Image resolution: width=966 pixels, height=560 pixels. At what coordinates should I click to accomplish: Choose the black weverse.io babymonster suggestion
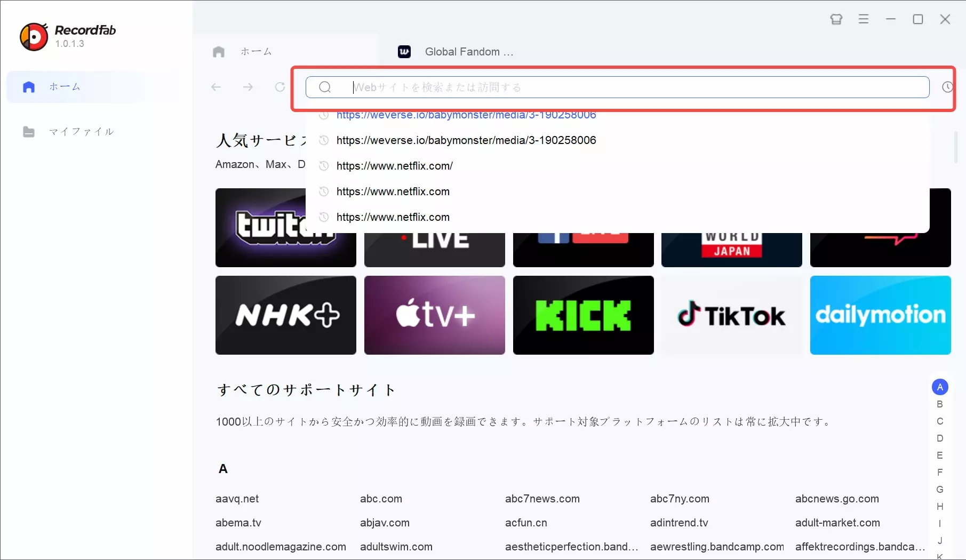466,140
